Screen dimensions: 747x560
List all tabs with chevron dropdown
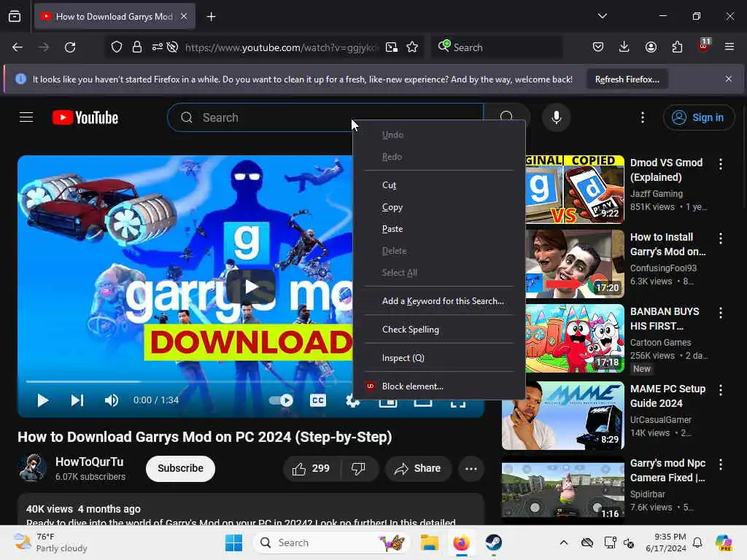602,16
